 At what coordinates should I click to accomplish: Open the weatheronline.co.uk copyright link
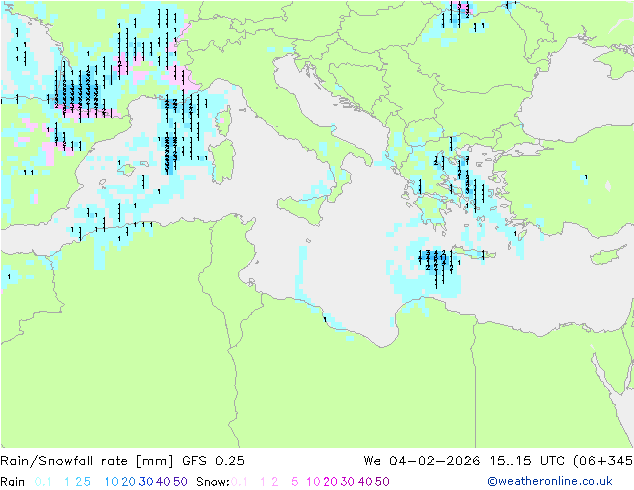point(550,481)
